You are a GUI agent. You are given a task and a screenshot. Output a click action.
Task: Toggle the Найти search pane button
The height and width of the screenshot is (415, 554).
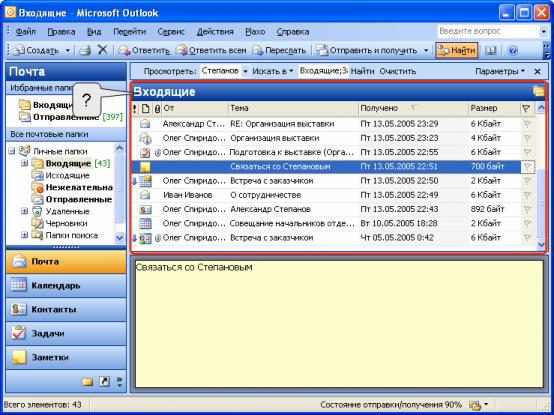pos(456,51)
